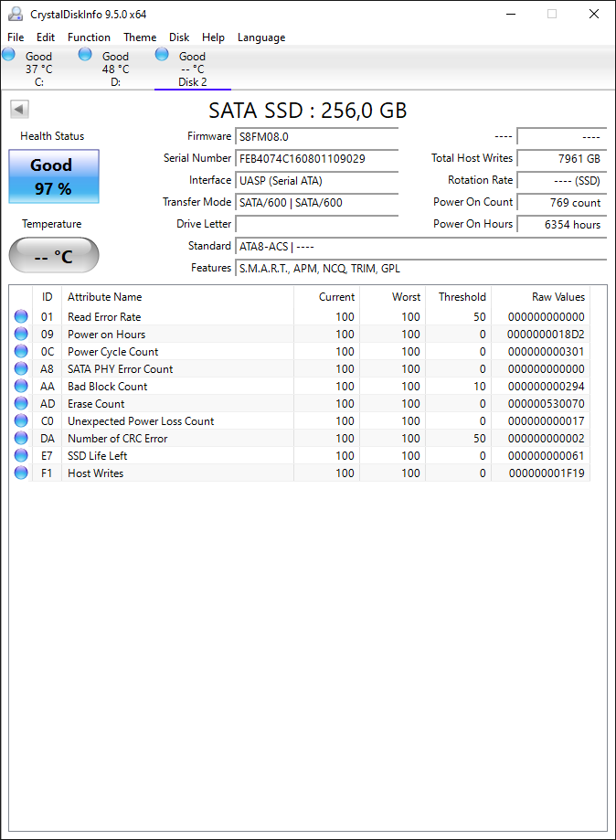Click the status orb for Read Error Rate
The image size is (616, 840).
(21, 316)
